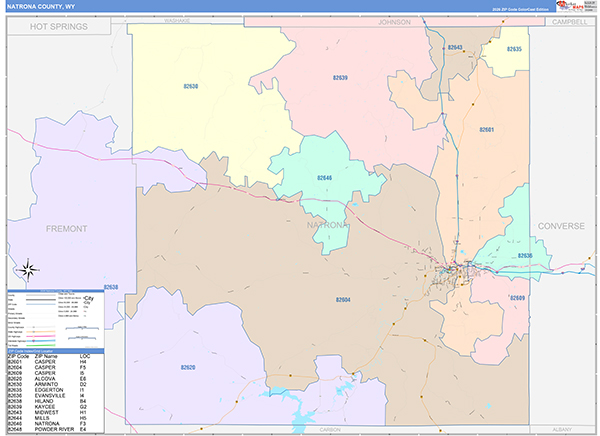Click the compass rose on the map
The width and height of the screenshot is (600, 436).
point(28,270)
